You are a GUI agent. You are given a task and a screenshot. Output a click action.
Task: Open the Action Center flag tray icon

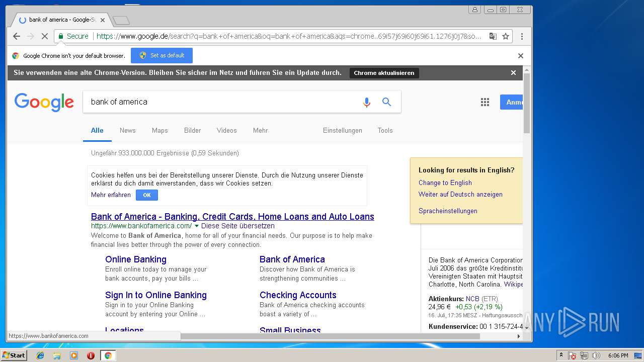(x=572, y=355)
